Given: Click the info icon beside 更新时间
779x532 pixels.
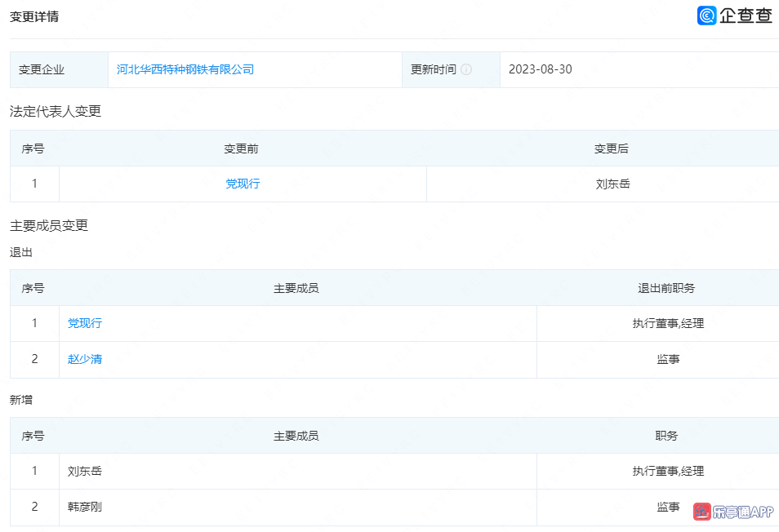Looking at the screenshot, I should tap(466, 69).
